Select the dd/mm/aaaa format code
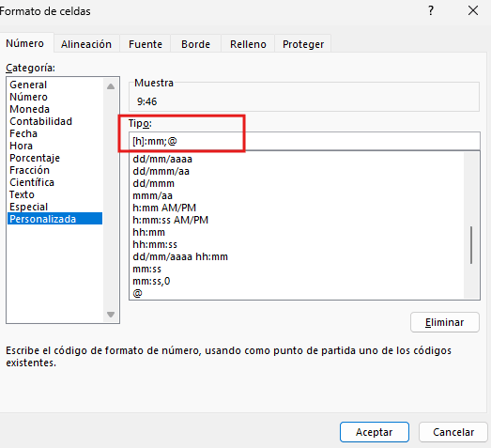This screenshot has height=448, width=491. 297,159
